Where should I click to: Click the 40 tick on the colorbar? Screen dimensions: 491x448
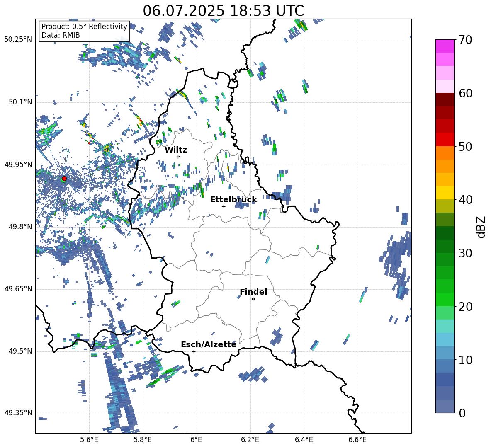pyautogui.click(x=465, y=200)
